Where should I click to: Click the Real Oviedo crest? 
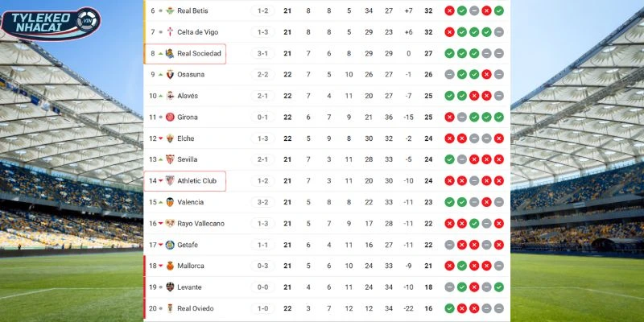point(170,308)
